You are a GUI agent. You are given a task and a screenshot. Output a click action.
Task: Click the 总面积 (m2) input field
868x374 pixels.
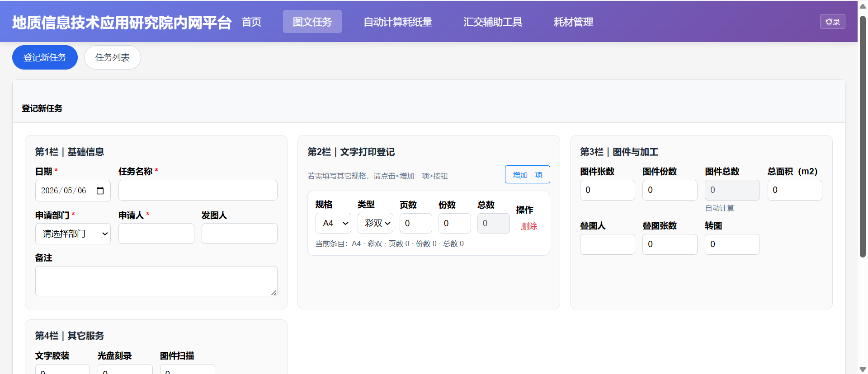click(795, 190)
